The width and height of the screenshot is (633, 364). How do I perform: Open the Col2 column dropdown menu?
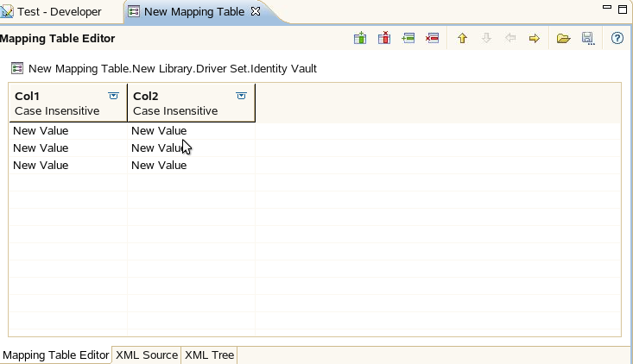241,96
